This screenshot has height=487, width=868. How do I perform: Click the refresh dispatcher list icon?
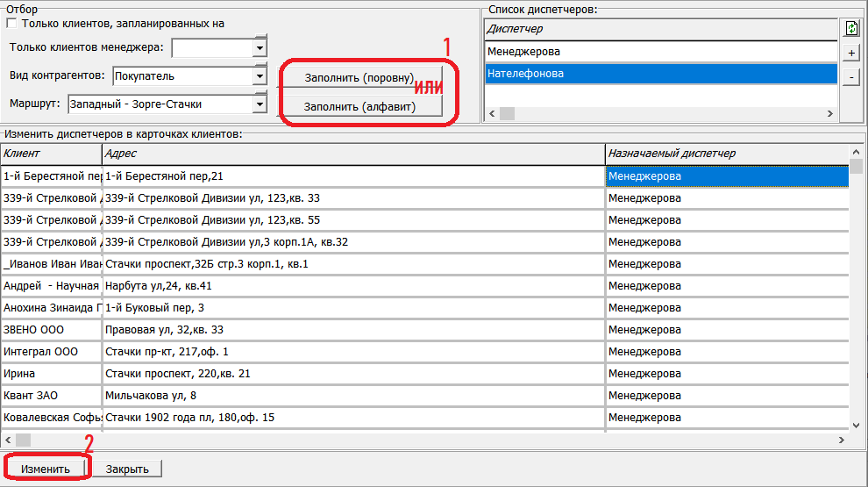pyautogui.click(x=851, y=29)
